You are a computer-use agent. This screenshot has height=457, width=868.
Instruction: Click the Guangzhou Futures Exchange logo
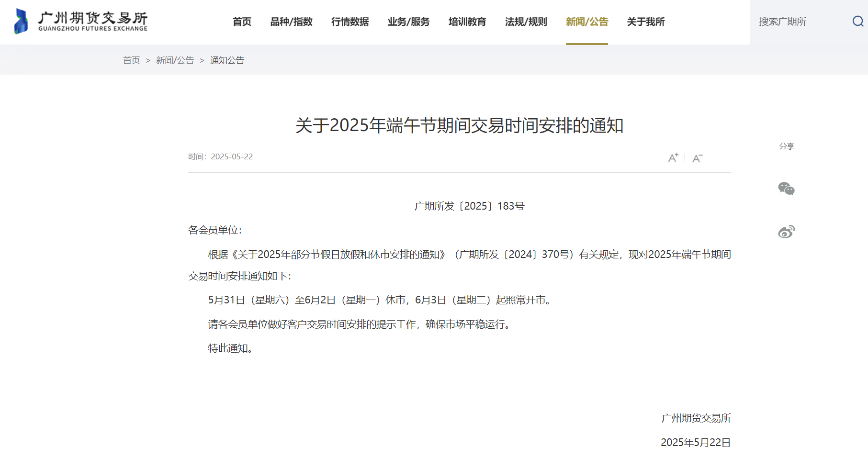81,22
